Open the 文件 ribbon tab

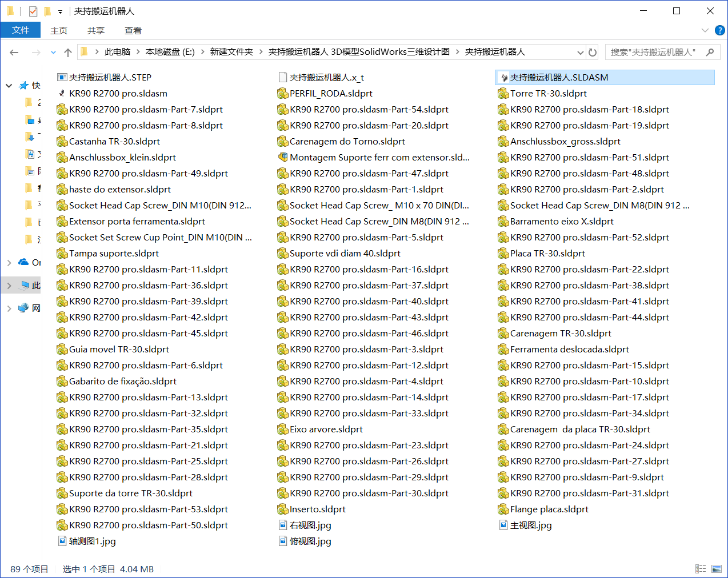pos(21,30)
